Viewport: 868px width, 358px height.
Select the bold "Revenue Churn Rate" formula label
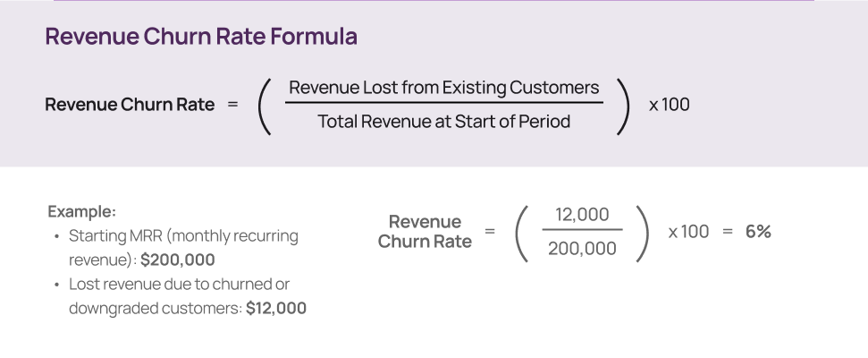130,105
